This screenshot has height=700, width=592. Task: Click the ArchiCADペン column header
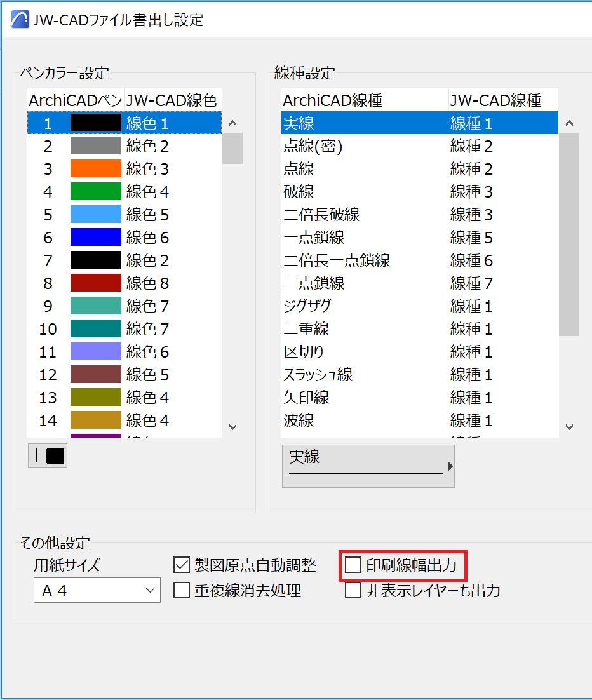point(76,100)
